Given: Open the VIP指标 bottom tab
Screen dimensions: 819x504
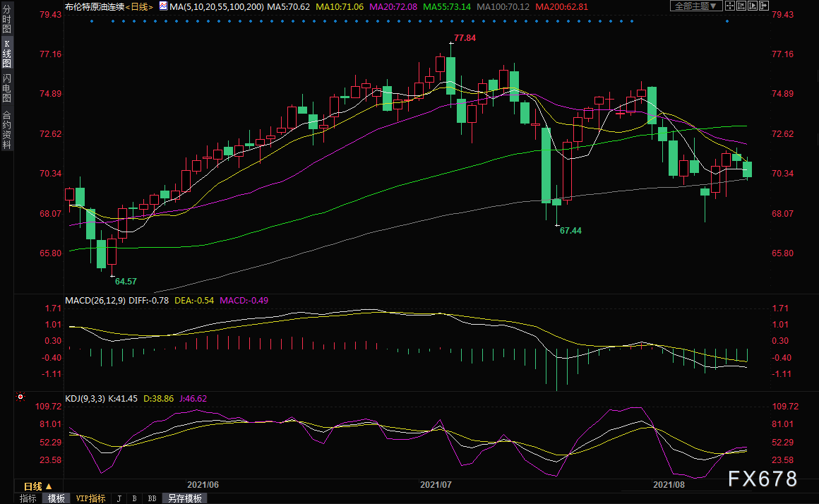Looking at the screenshot, I should click(x=91, y=499).
